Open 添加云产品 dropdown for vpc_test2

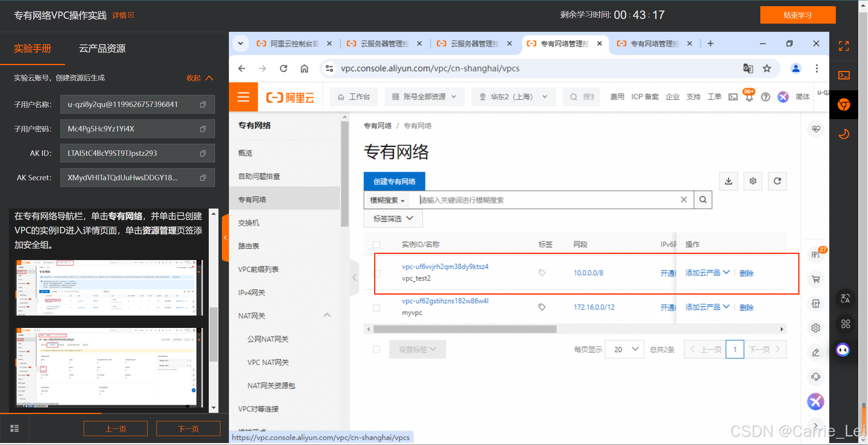click(x=707, y=273)
